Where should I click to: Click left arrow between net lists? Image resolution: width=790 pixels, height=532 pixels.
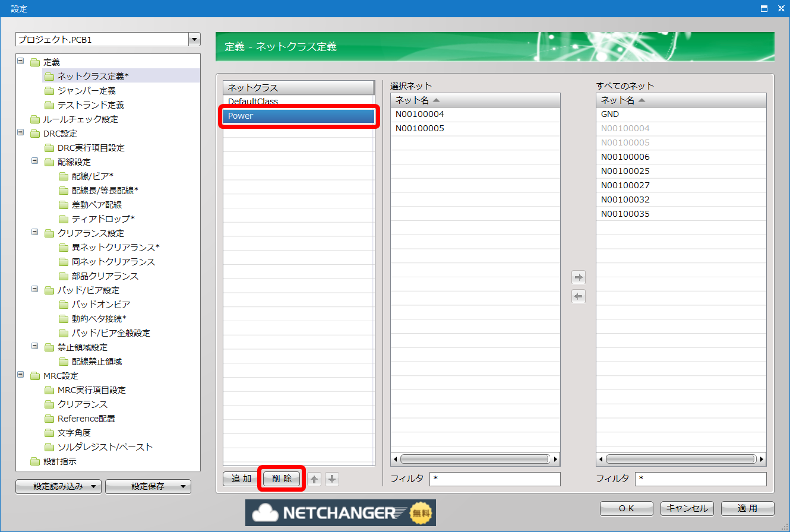tap(579, 296)
